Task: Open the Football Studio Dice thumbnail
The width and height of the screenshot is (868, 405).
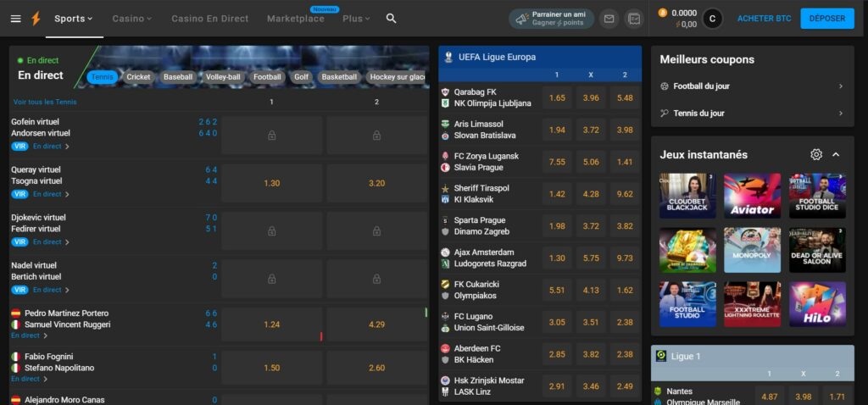Action: [x=817, y=196]
